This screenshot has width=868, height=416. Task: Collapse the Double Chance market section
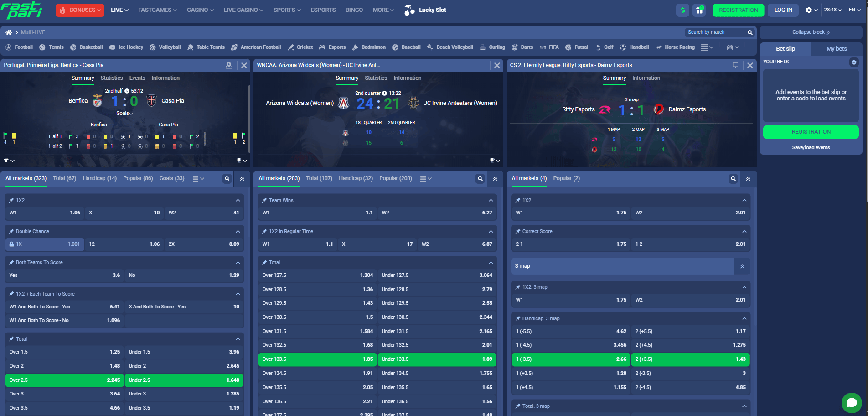pos(238,231)
